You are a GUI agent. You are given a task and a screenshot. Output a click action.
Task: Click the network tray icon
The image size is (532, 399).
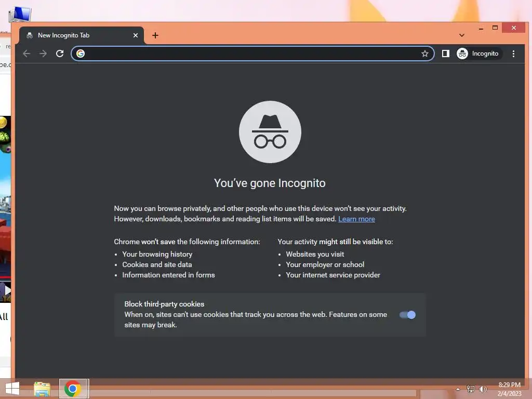coord(470,389)
